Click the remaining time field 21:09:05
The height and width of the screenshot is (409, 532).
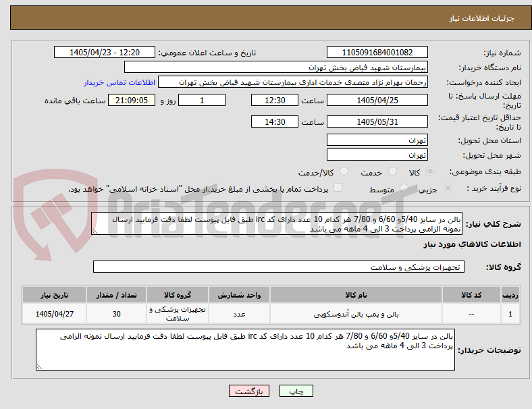pos(132,100)
